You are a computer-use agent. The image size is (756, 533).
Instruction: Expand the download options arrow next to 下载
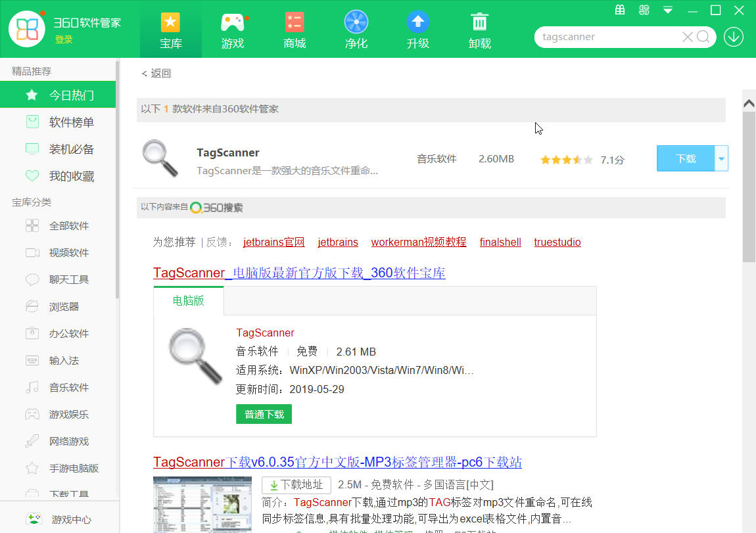pos(721,158)
